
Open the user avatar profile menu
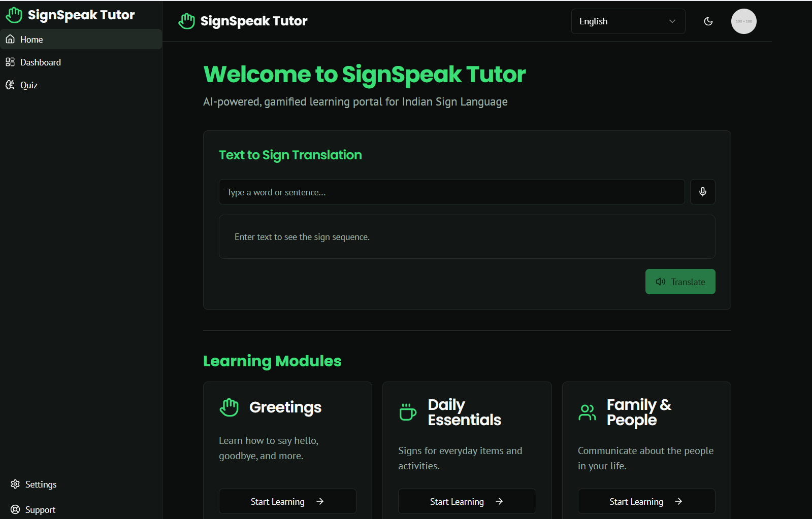[x=744, y=21]
